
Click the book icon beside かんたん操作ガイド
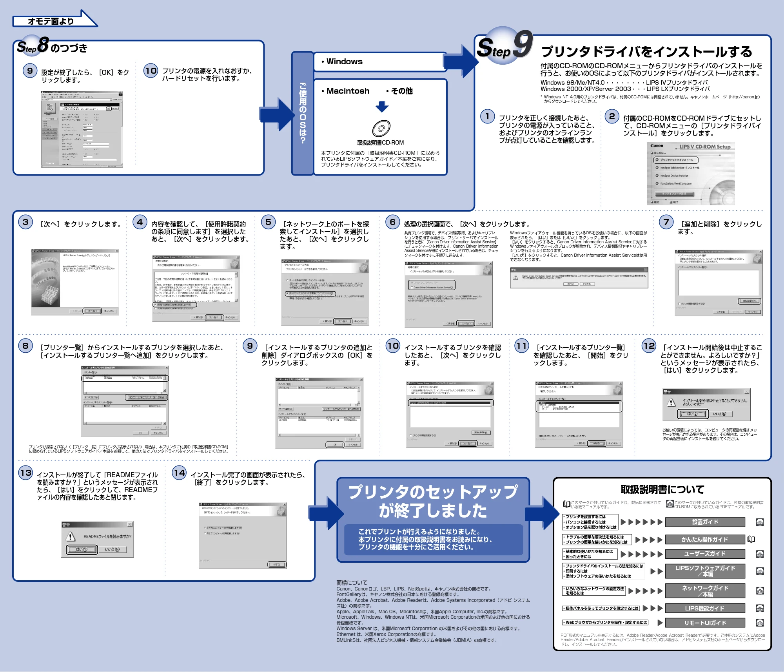coord(751,539)
